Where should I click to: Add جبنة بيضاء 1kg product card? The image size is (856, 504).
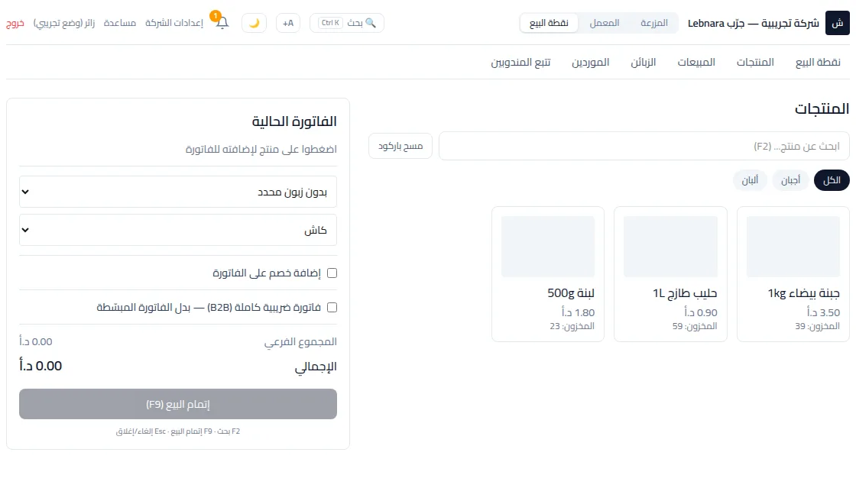coord(793,274)
